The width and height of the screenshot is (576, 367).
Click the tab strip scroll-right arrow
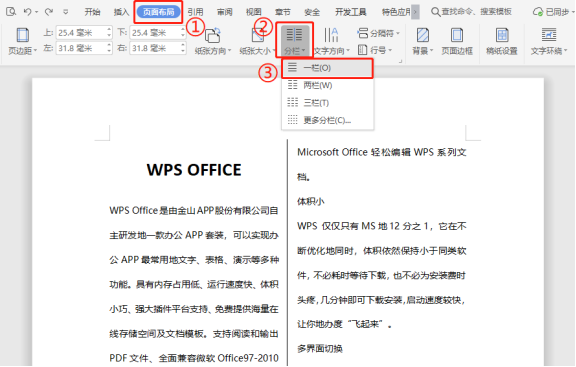coord(415,12)
